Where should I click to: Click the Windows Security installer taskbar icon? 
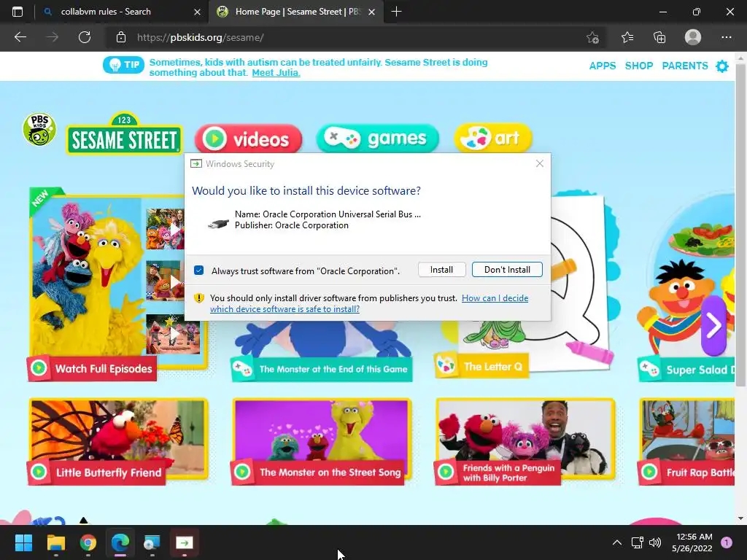[x=185, y=542]
